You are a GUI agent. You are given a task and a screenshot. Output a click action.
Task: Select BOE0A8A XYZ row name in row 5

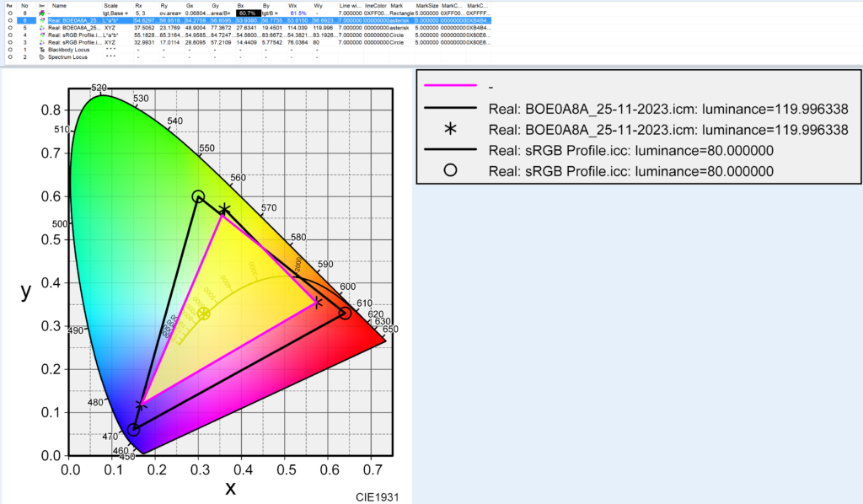pyautogui.click(x=74, y=28)
